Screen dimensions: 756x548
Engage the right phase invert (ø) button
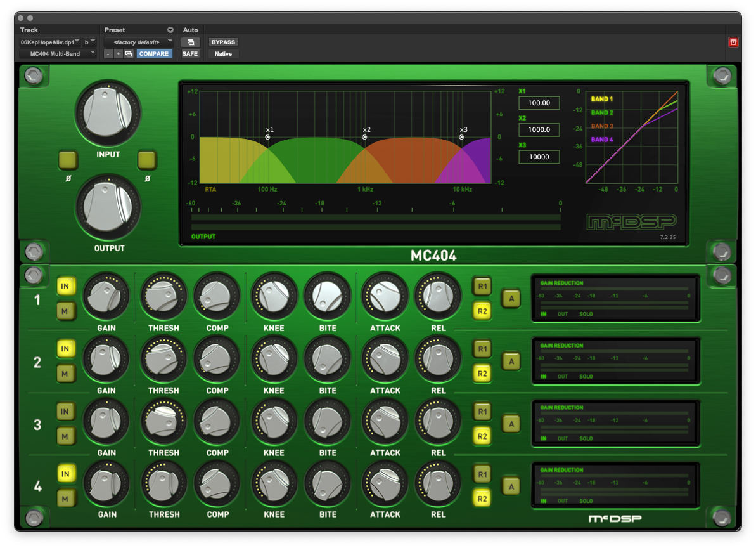(x=147, y=161)
